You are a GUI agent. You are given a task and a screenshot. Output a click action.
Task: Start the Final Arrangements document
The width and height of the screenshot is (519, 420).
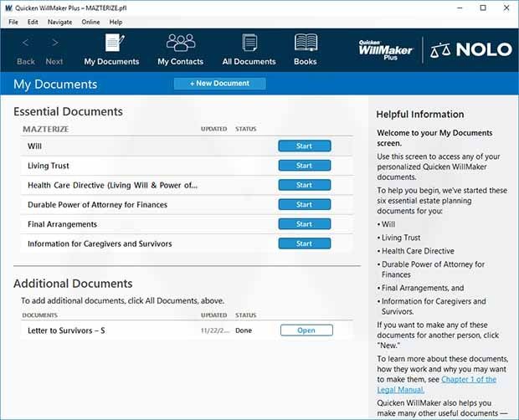point(305,224)
